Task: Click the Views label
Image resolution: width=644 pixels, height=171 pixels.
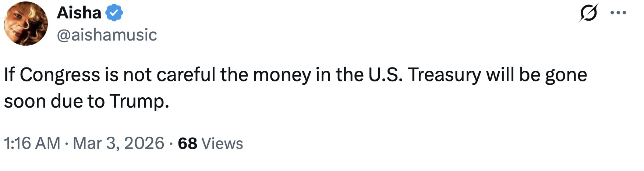Action: [x=222, y=143]
